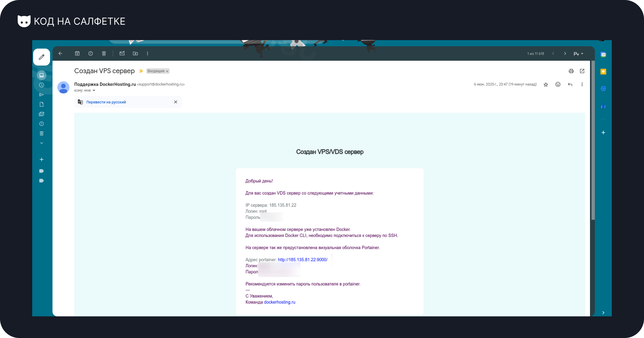Screen dimensions: 644x338
Task: Open Snoozed in the left sidebar
Action: click(42, 85)
